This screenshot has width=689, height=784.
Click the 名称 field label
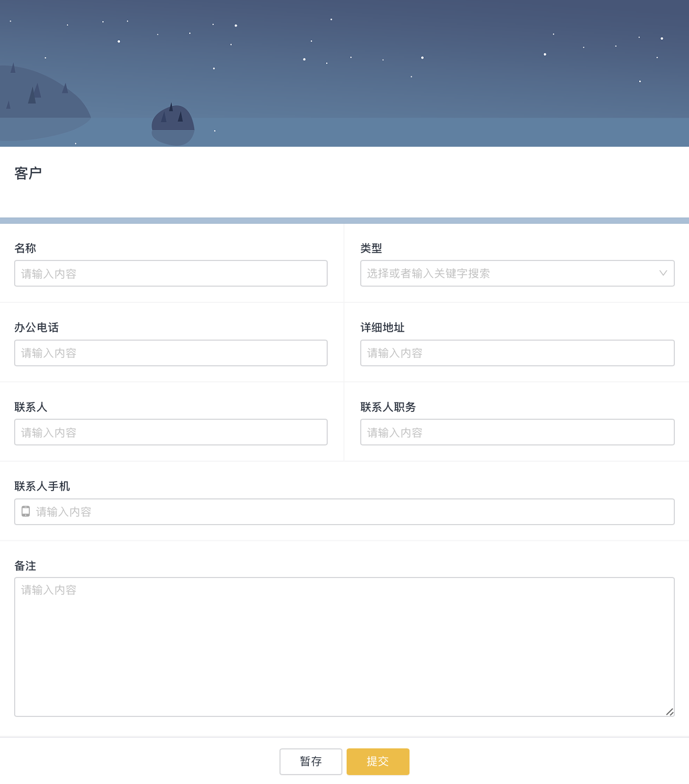(25, 248)
